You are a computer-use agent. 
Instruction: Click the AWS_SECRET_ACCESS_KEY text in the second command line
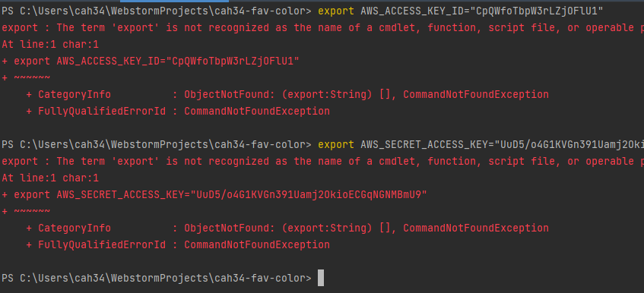pyautogui.click(x=427, y=144)
